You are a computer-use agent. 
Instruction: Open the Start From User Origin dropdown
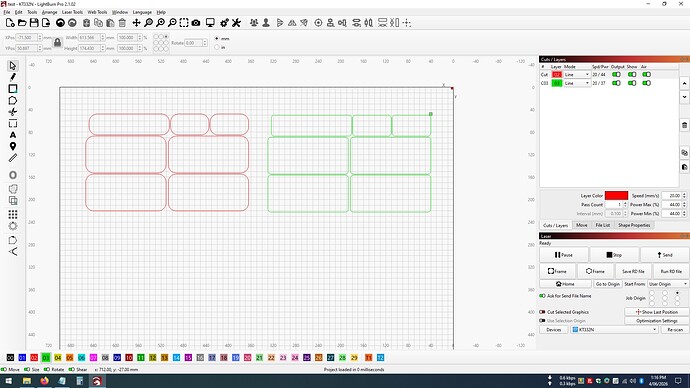point(668,284)
